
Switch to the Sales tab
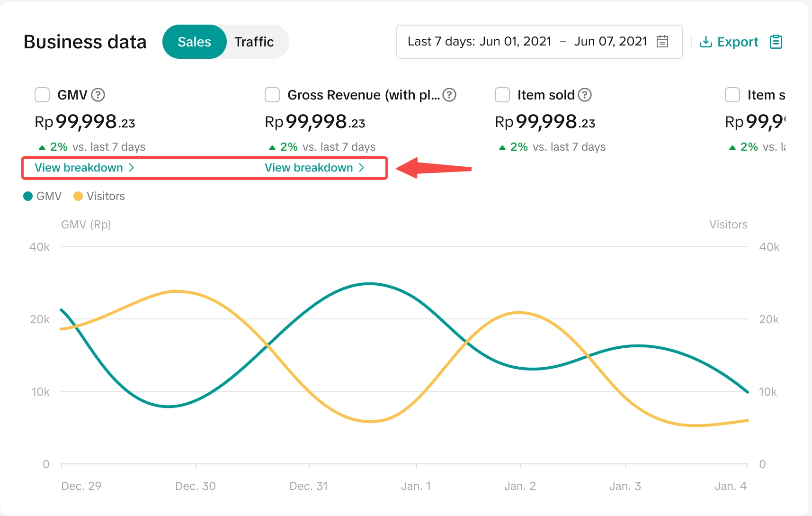[x=194, y=42]
